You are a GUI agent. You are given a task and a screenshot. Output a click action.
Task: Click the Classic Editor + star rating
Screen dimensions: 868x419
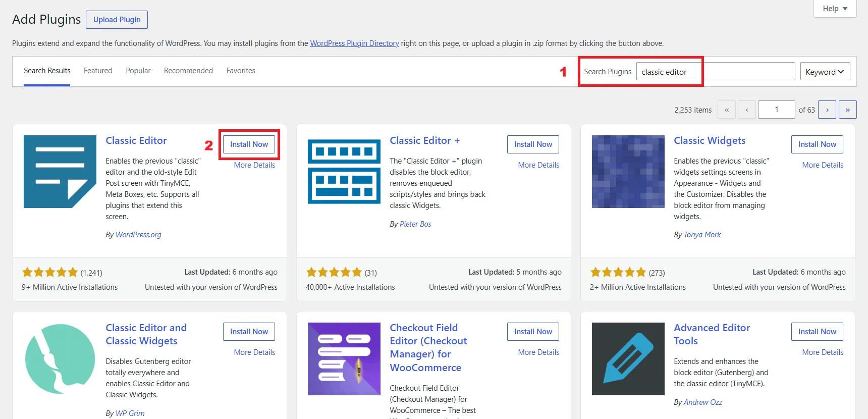pyautogui.click(x=334, y=273)
